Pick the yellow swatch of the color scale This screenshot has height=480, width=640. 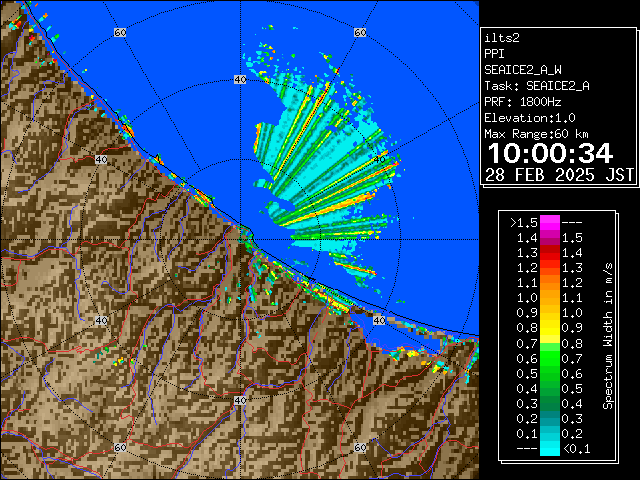(550, 328)
